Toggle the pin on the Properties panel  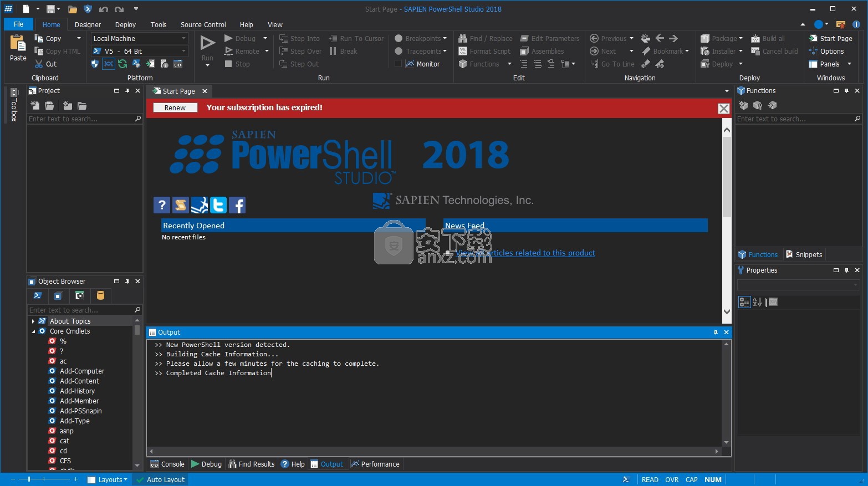point(846,270)
